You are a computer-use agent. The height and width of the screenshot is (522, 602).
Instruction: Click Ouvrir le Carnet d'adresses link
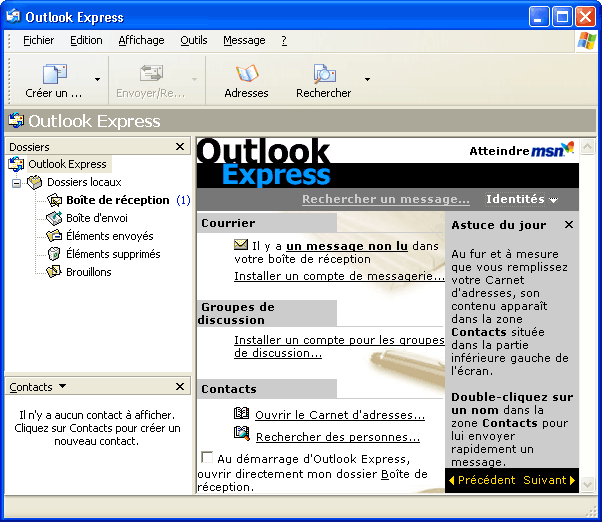tap(340, 415)
